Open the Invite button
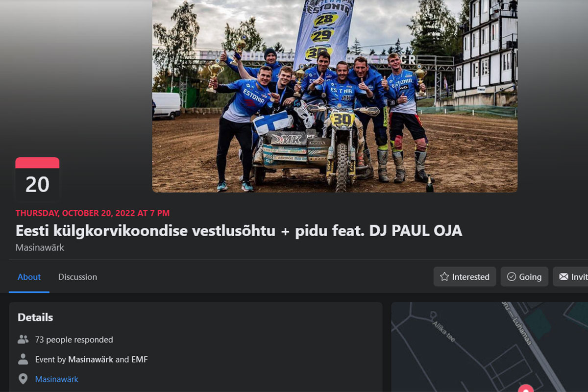This screenshot has height=392, width=588. 570,277
